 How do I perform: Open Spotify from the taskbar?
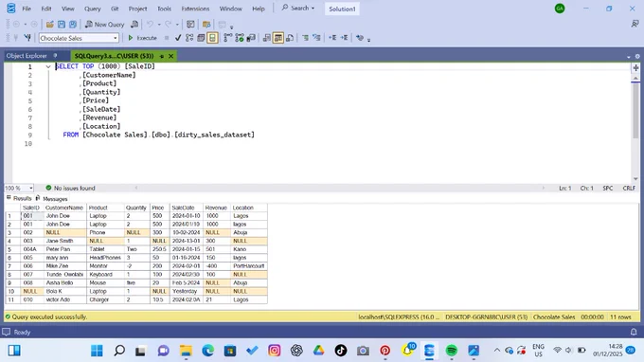[x=452, y=351]
